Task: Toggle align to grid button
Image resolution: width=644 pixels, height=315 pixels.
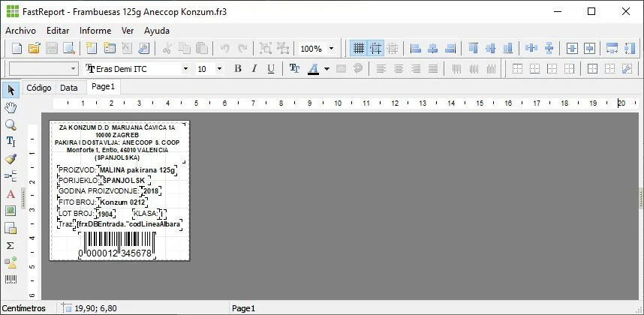Action: pyautogui.click(x=375, y=49)
